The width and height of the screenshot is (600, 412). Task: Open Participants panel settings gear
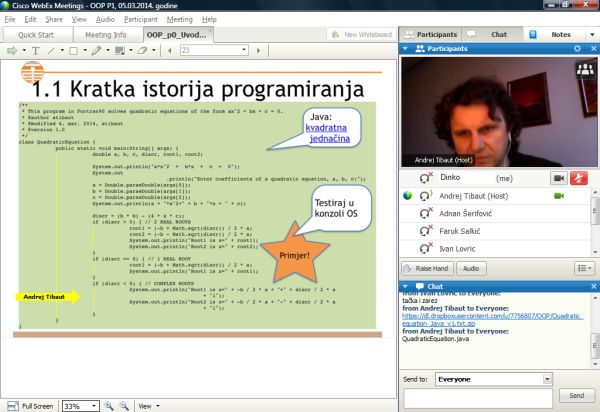(x=577, y=49)
